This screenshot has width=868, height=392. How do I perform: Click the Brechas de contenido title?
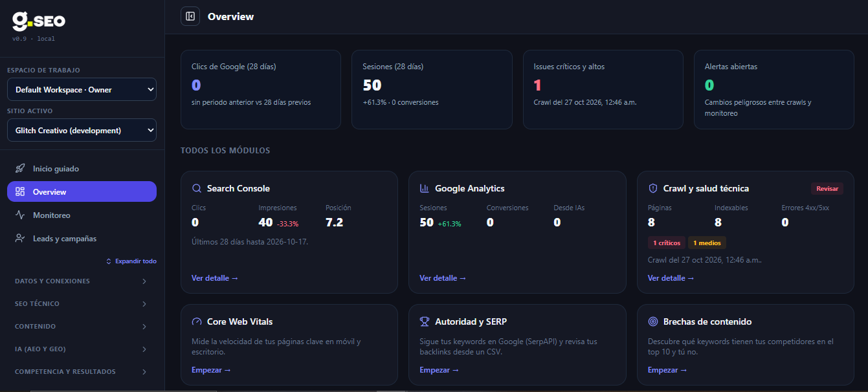[707, 322]
